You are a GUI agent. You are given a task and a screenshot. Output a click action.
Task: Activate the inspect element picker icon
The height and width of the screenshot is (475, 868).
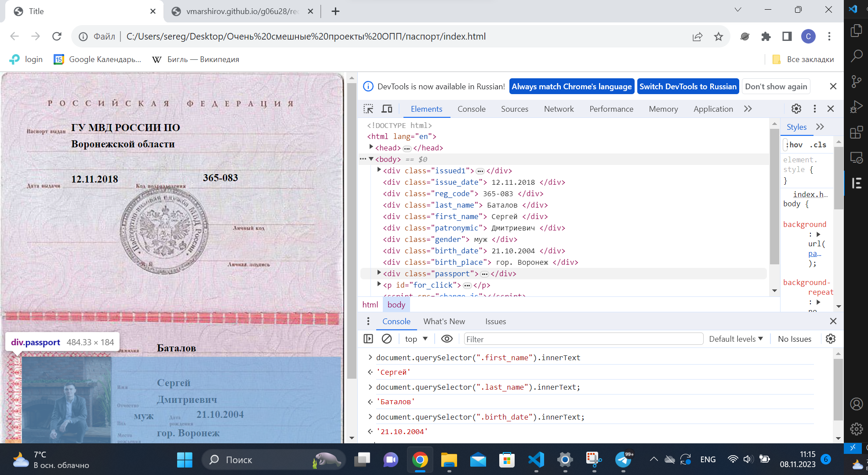coord(368,109)
